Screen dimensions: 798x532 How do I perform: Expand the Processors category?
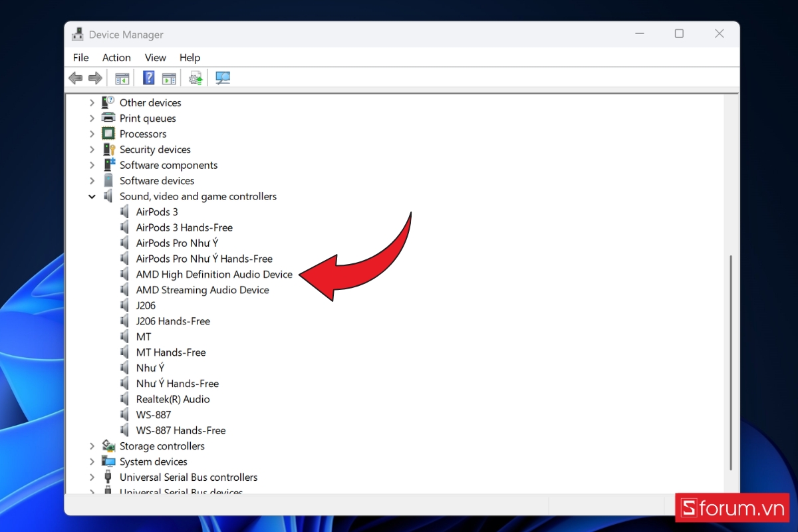(x=92, y=134)
